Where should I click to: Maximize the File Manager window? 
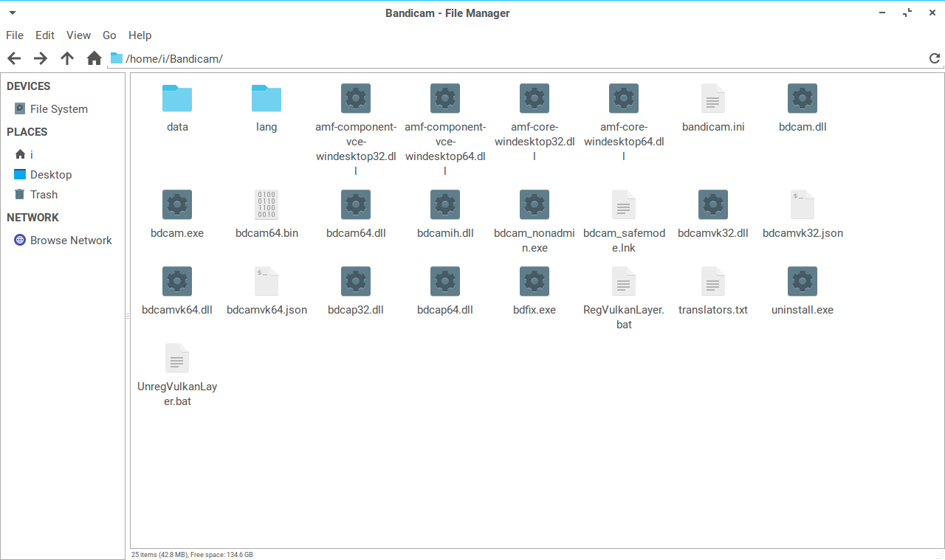(x=907, y=13)
